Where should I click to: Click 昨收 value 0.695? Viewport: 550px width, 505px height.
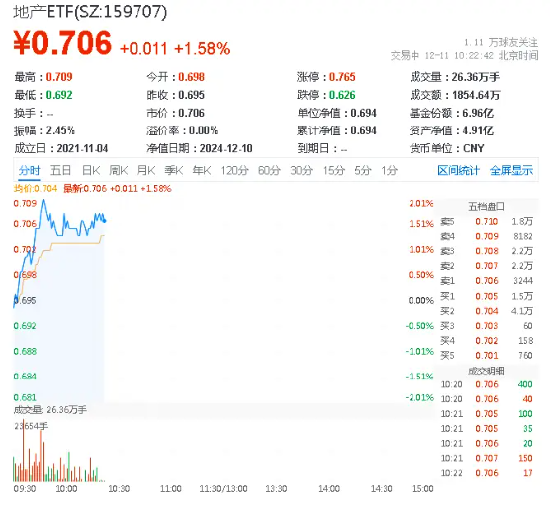tap(191, 95)
